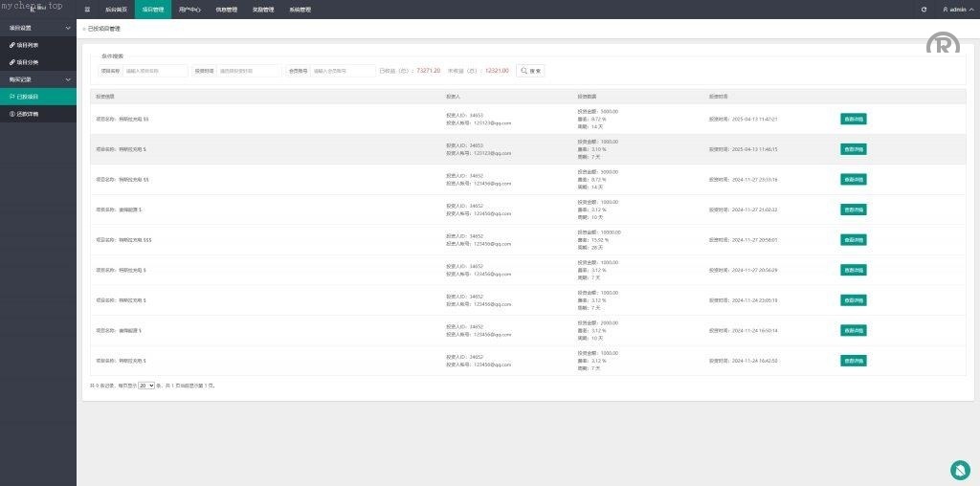Open the 奖励管理 top menu
The height and width of the screenshot is (486, 980).
[263, 10]
